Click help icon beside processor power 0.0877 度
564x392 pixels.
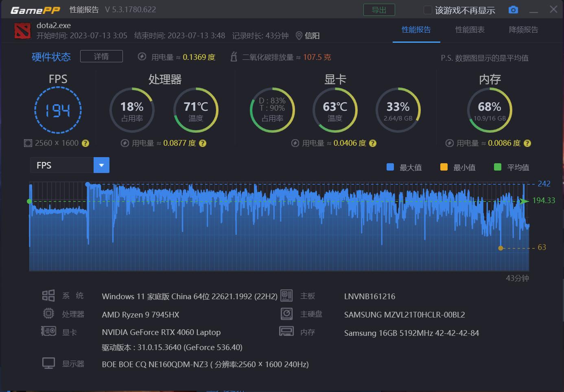point(203,143)
